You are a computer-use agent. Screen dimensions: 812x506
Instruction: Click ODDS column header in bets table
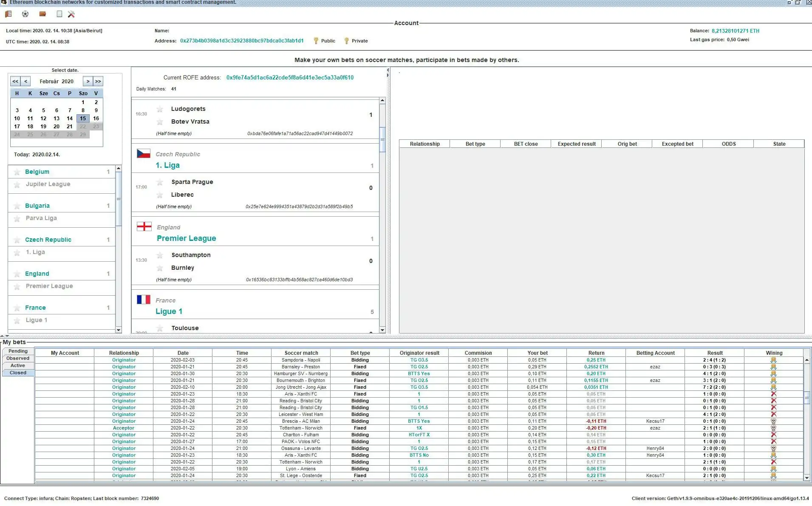point(728,144)
